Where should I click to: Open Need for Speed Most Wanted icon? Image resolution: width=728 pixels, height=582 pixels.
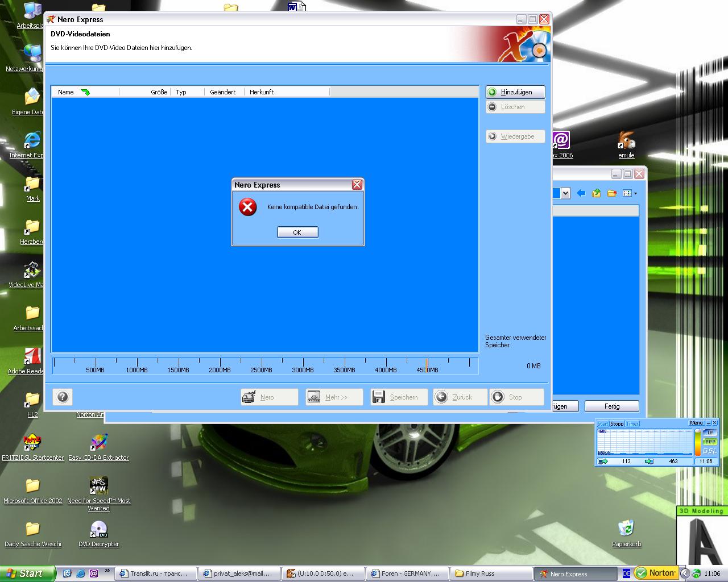(x=99, y=493)
